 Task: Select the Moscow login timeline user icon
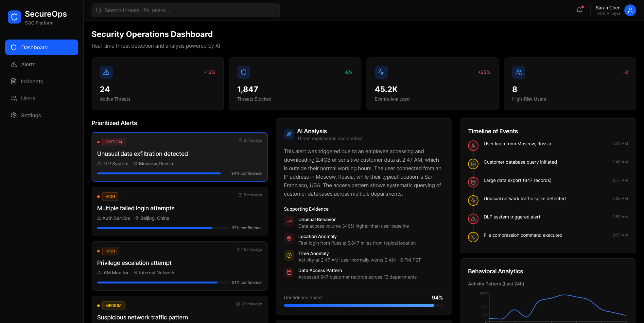click(473, 146)
